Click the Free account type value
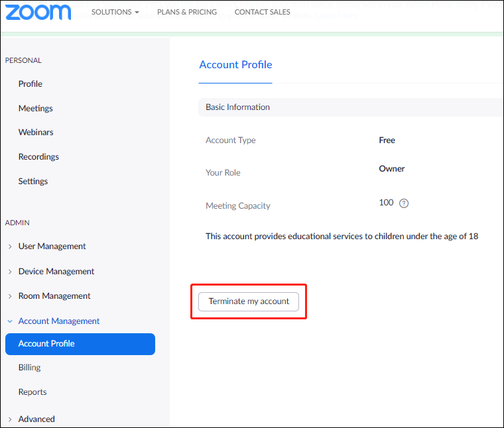Image resolution: width=504 pixels, height=428 pixels. 387,140
